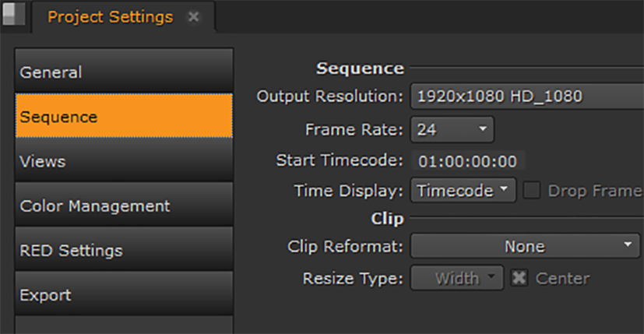Close the Project Settings tab
This screenshot has height=334, width=644.
tap(194, 16)
